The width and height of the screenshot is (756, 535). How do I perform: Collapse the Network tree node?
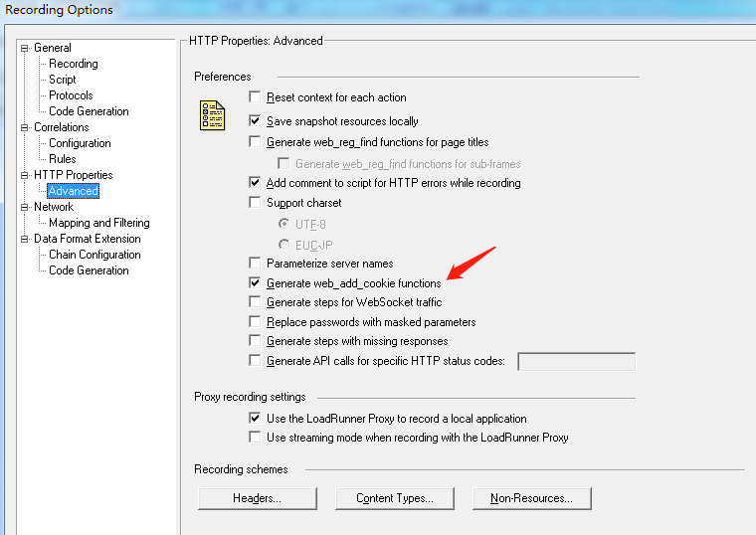[25, 207]
